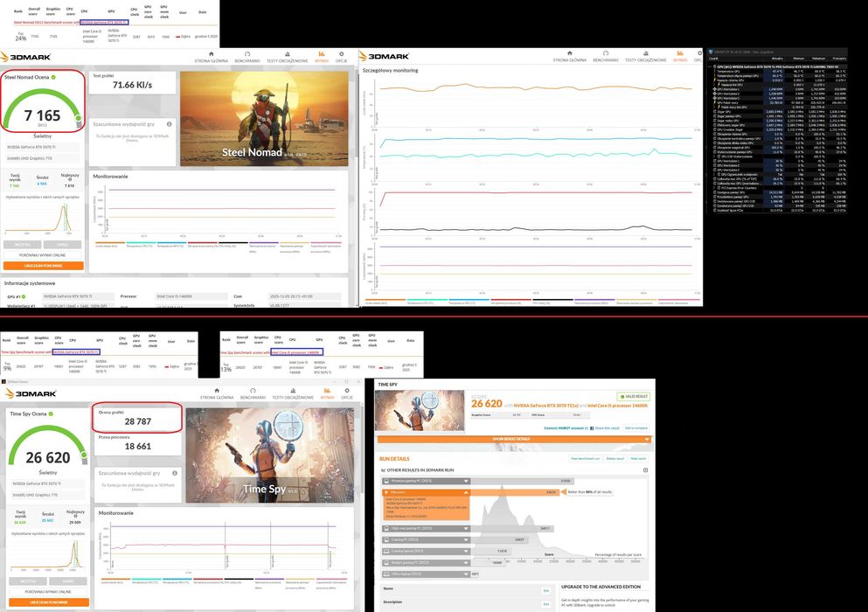868x612 pixels.
Task: Click Share this result Facebook link
Action: 605,428
